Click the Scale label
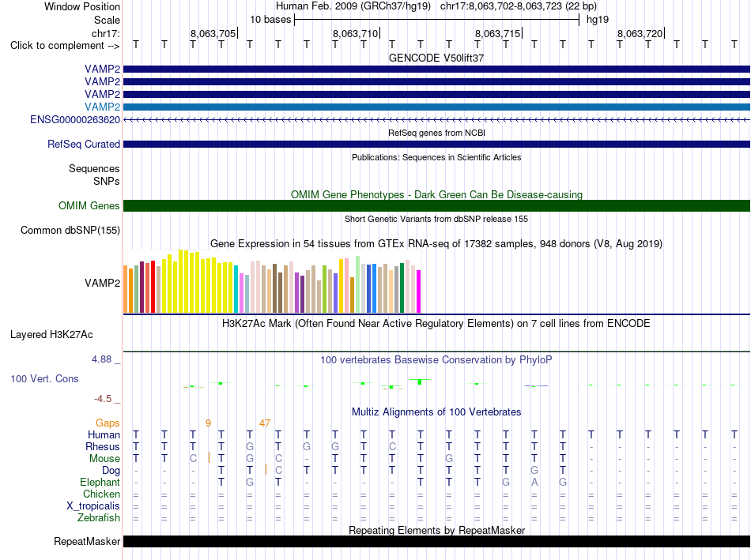The height and width of the screenshot is (560, 751). [107, 20]
